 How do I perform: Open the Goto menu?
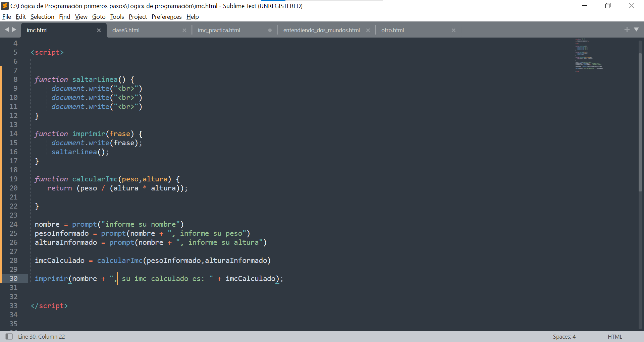click(99, 17)
